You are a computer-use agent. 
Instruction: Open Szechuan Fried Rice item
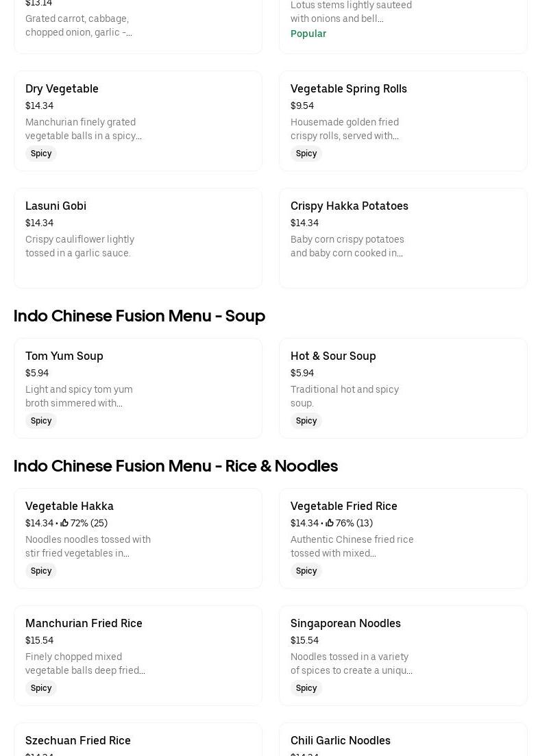click(78, 740)
